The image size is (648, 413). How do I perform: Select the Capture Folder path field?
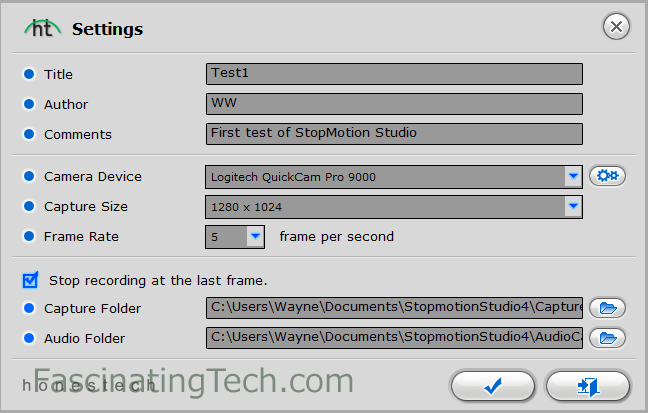[x=394, y=307]
